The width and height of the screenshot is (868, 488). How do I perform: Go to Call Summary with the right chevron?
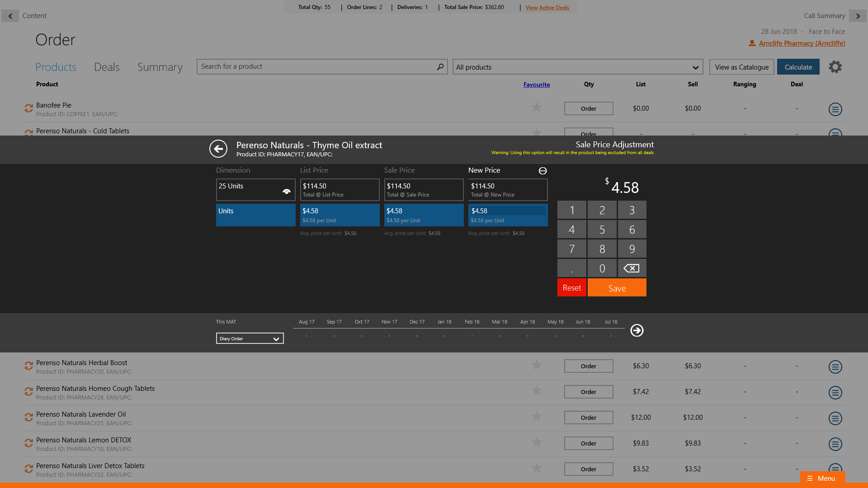[x=858, y=16]
